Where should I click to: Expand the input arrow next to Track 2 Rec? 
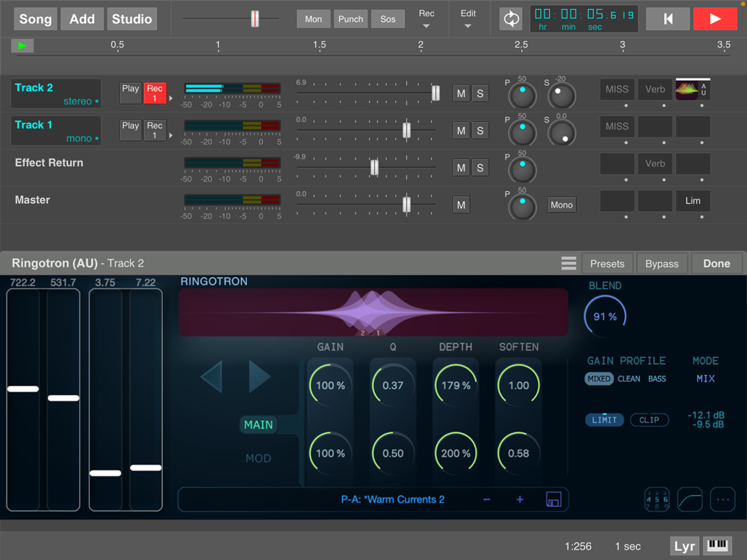(170, 99)
